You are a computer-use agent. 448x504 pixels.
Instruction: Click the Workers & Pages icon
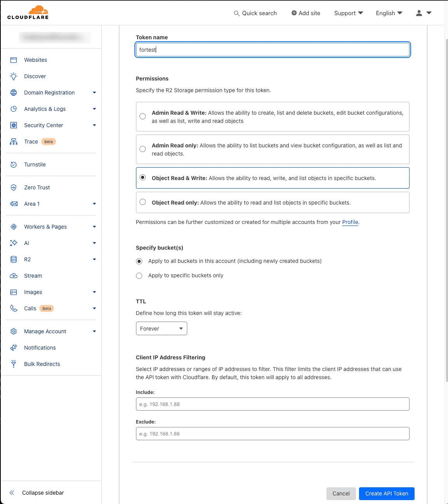coord(14,227)
